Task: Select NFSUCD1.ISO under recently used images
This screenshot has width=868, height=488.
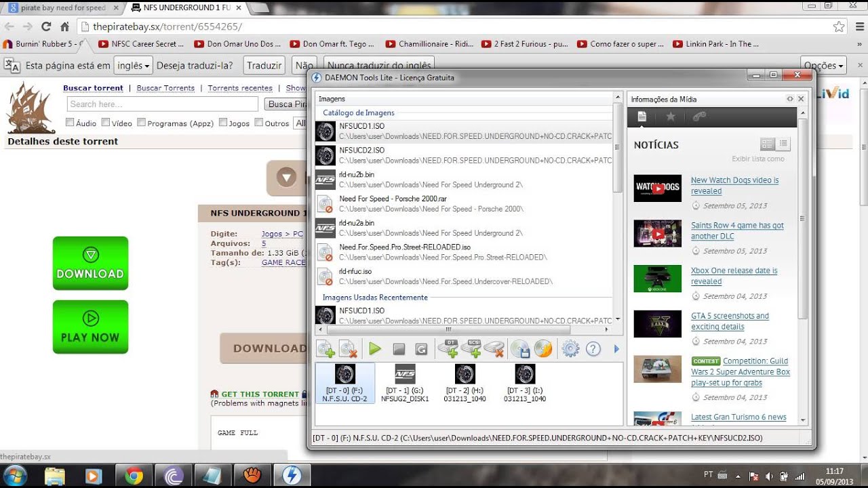Action: [464, 315]
